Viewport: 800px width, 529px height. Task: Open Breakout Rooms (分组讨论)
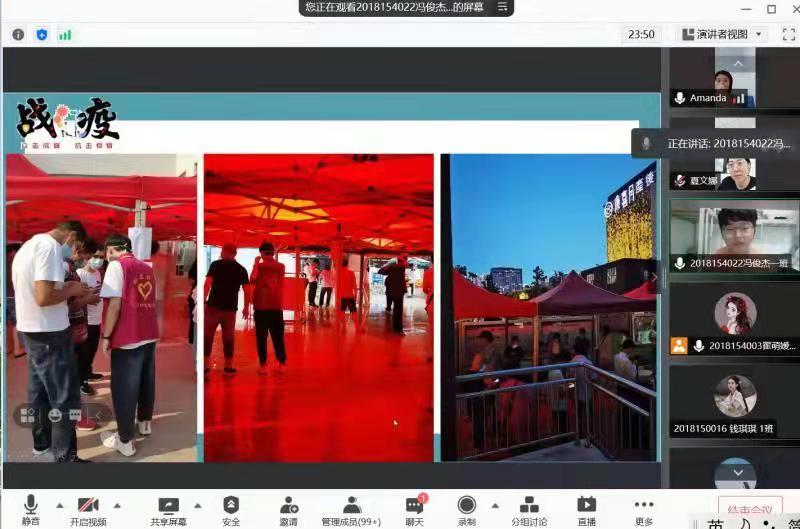tap(529, 506)
